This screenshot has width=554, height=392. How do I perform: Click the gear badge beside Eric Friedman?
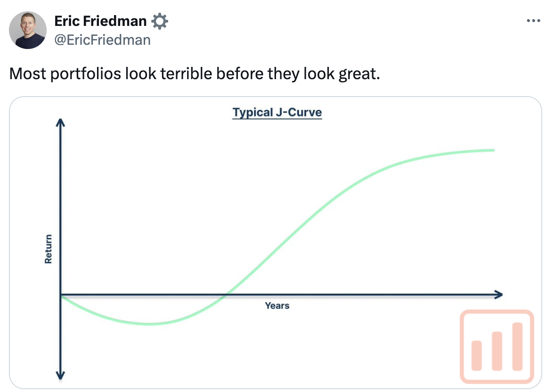160,21
